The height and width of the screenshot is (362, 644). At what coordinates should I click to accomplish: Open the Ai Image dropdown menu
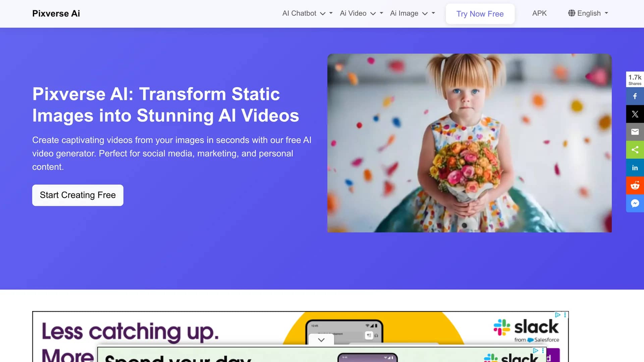tap(412, 13)
